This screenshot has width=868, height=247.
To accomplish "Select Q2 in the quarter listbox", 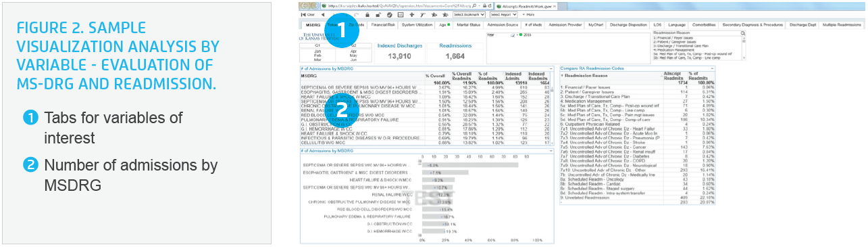I will pyautogui.click(x=354, y=45).
